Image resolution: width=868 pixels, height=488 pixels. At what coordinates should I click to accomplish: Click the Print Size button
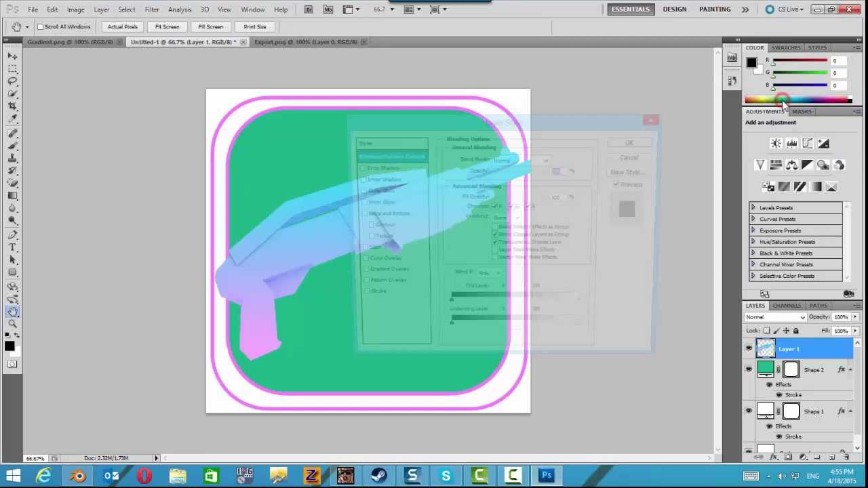tap(254, 26)
